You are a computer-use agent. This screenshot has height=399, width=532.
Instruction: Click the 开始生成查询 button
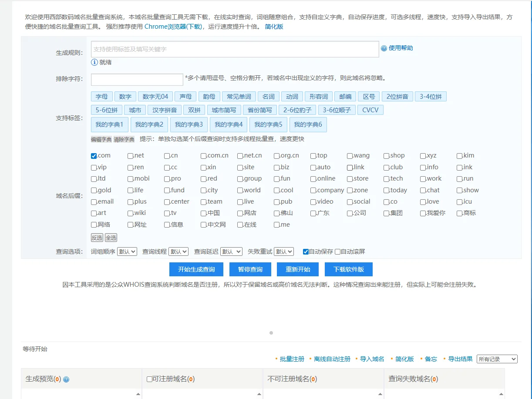196,269
